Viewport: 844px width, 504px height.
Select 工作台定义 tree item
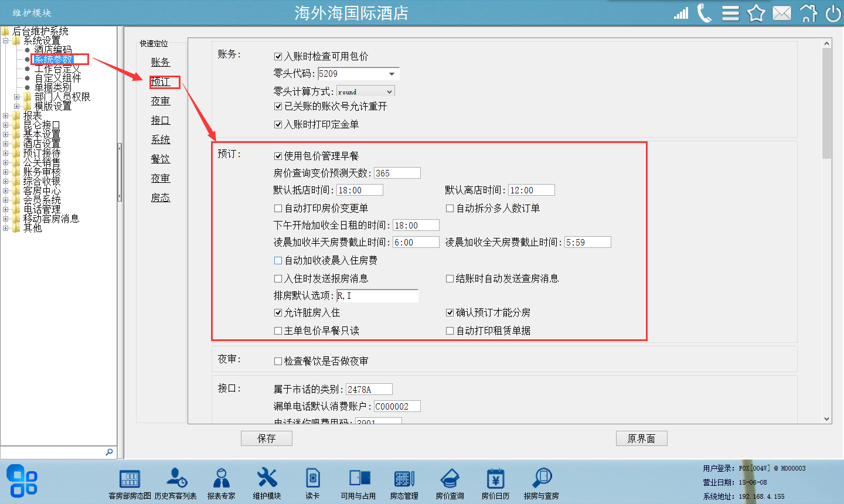[x=57, y=69]
